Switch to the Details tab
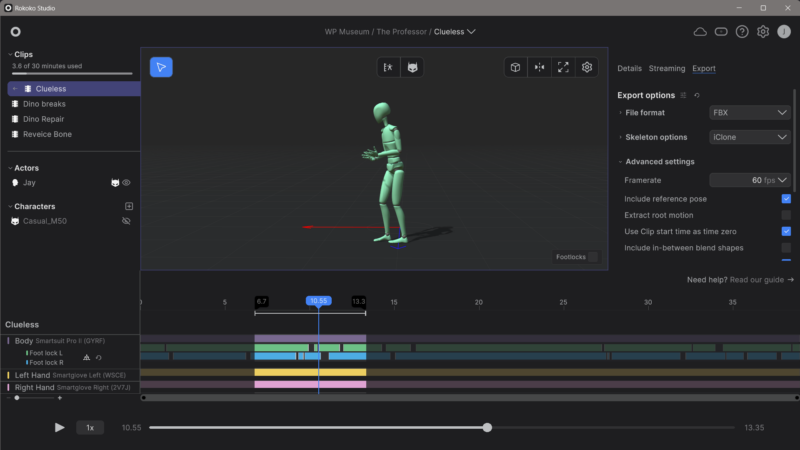The height and width of the screenshot is (450, 800). point(629,69)
